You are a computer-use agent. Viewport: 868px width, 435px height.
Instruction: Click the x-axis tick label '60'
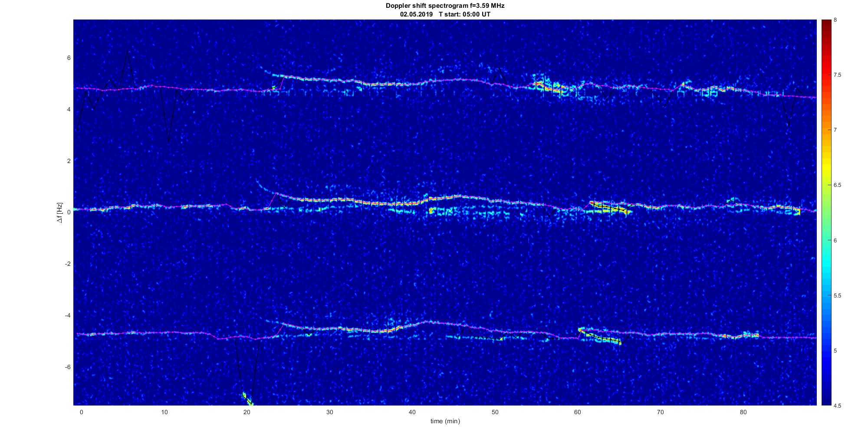tap(578, 412)
